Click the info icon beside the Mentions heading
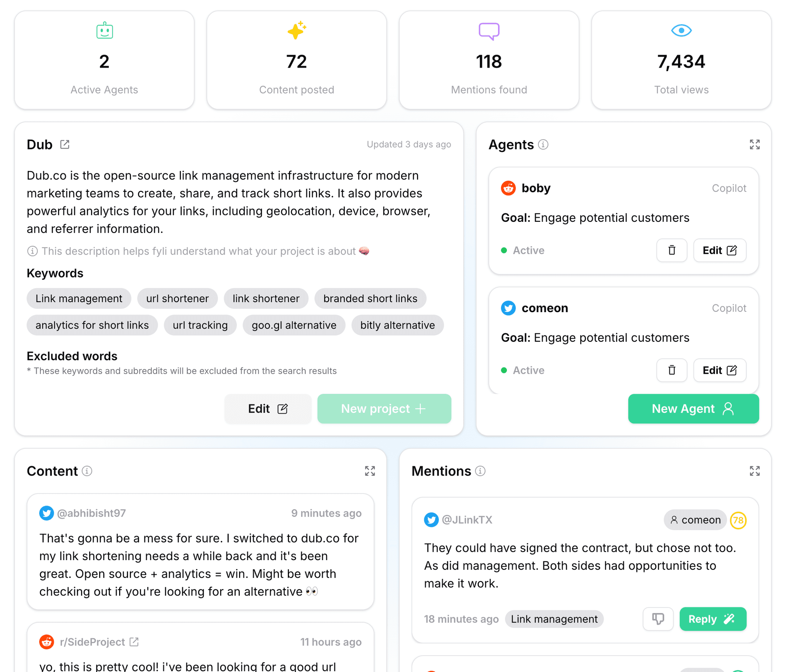 click(480, 471)
